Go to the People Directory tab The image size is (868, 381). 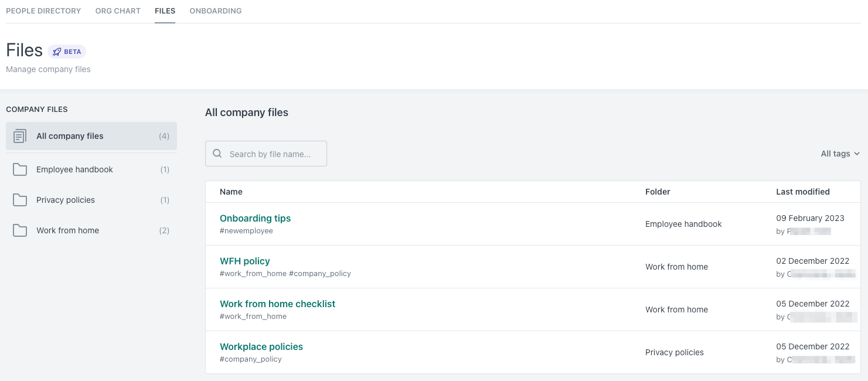tap(43, 11)
